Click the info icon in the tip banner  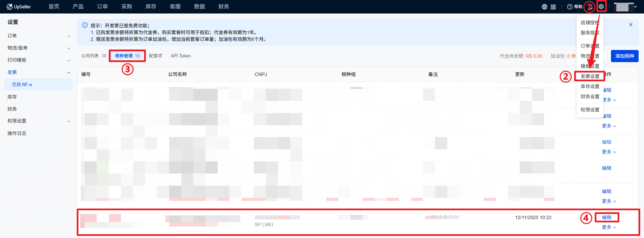85,25
